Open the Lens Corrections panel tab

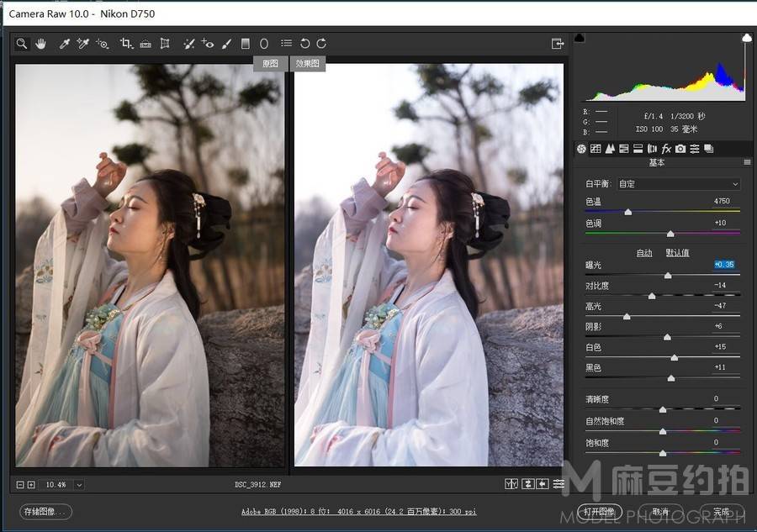(x=652, y=149)
